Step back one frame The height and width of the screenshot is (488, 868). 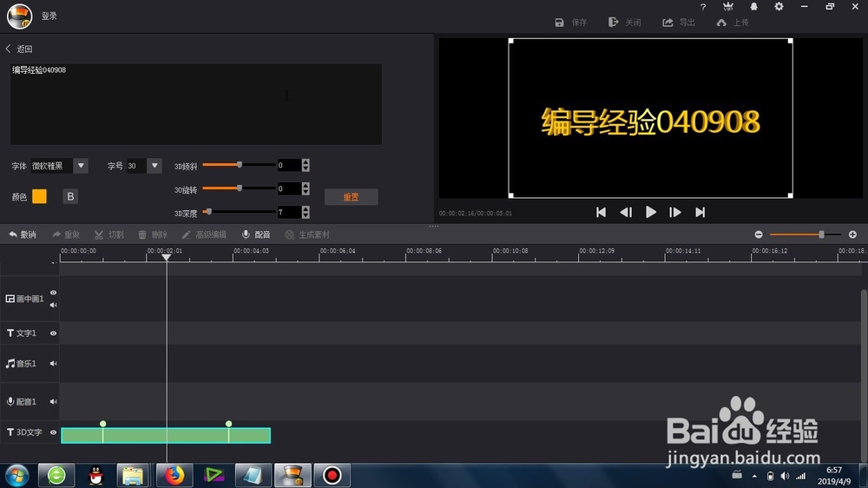pyautogui.click(x=626, y=212)
